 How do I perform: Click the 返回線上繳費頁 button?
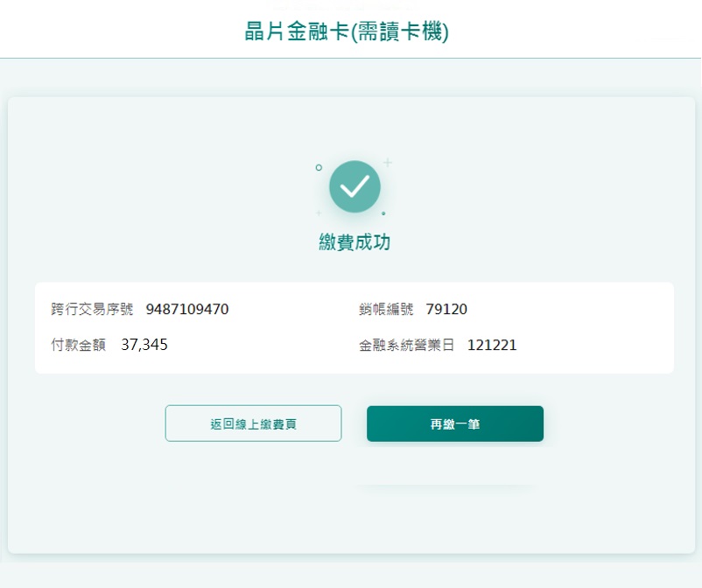coord(253,423)
